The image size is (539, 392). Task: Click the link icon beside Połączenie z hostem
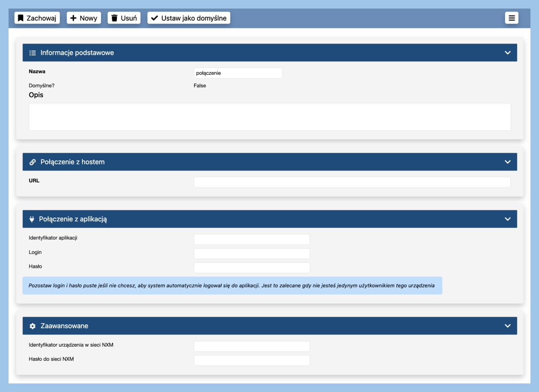pos(33,162)
